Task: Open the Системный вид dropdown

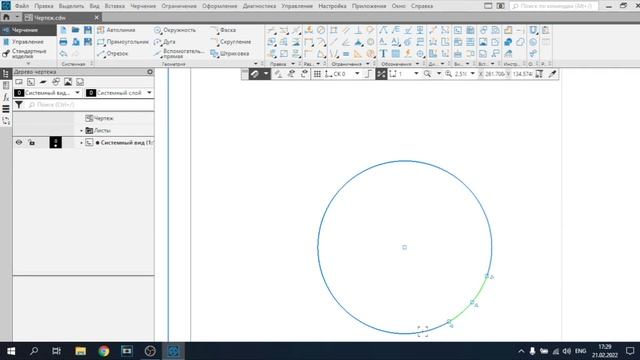Action: click(x=77, y=93)
